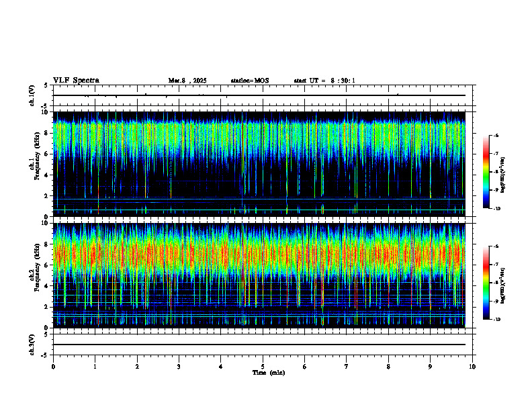Viewport: 532px width, 411px height.
Task: Click the ch.1 voltage waveform trace
Action: [x=259, y=95]
